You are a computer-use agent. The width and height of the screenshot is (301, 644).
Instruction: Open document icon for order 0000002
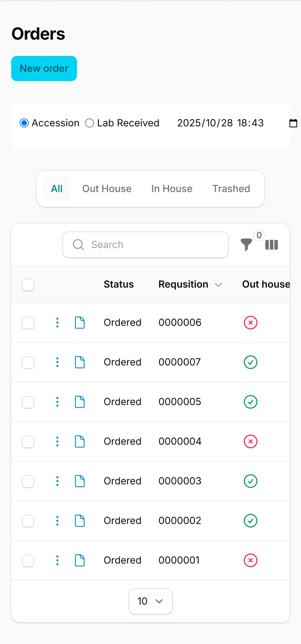pos(80,521)
